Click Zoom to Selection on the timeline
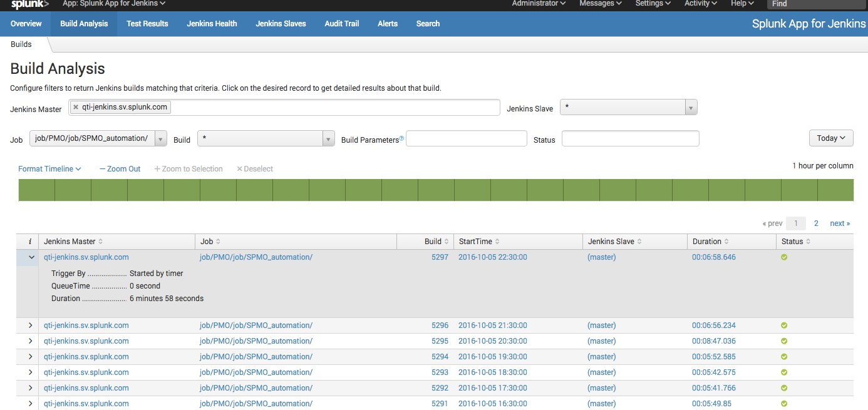868x410 pixels. [x=189, y=169]
